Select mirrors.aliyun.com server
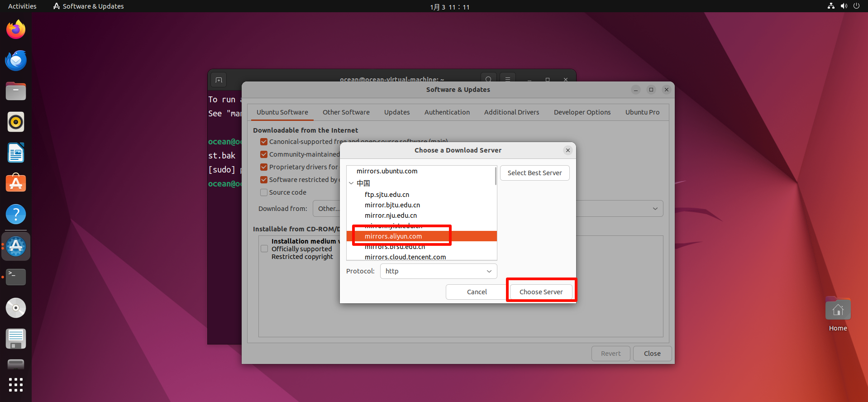Viewport: 868px width, 402px height. point(422,236)
